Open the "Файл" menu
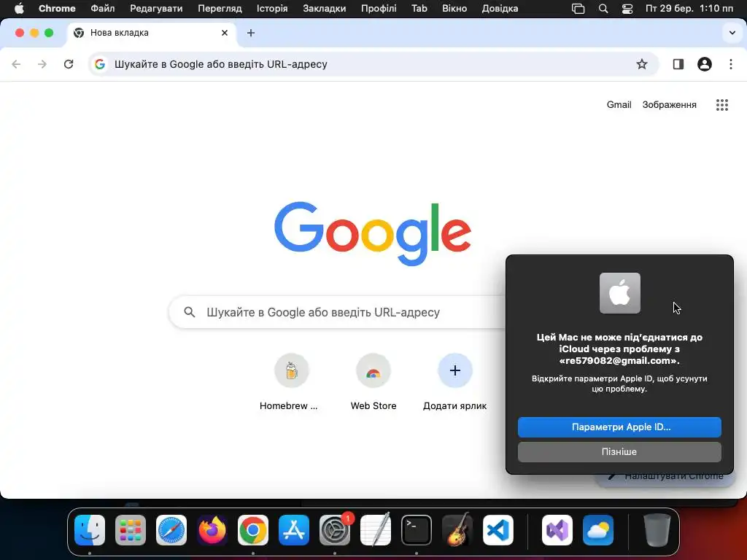 pos(102,9)
